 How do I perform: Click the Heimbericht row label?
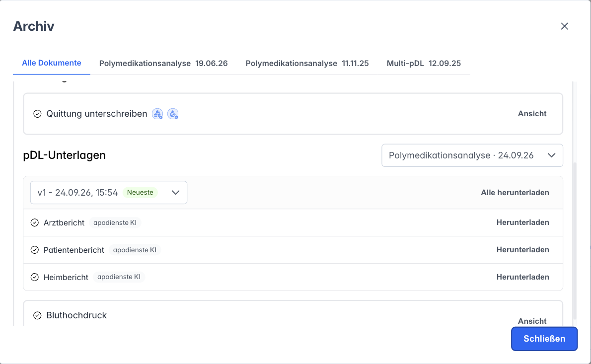(x=66, y=277)
